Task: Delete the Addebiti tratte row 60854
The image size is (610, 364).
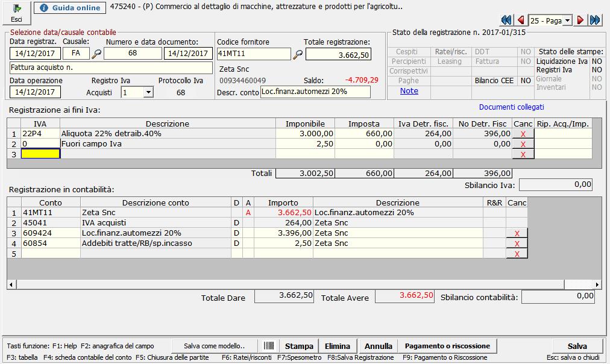Action: pyautogui.click(x=517, y=243)
